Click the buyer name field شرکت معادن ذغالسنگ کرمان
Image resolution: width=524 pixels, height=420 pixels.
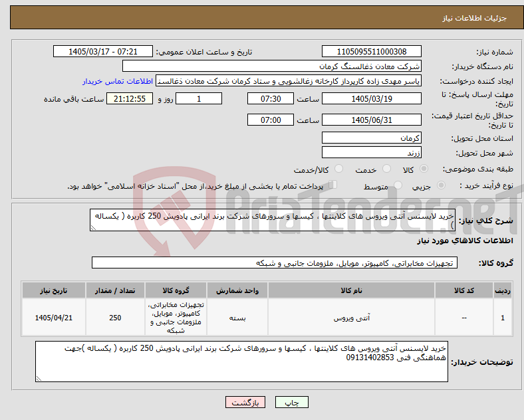coord(272,66)
